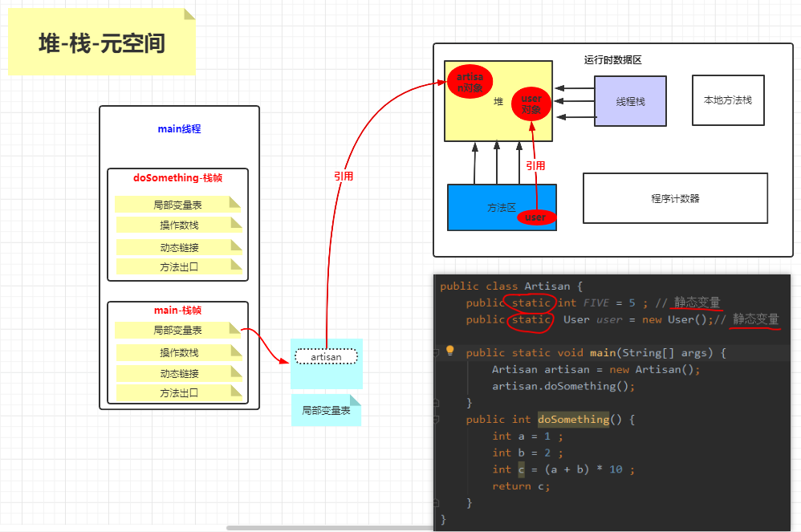Viewport: 801px width, 532px height.
Task: Select the artisan local variable box
Action: pyautogui.click(x=326, y=356)
